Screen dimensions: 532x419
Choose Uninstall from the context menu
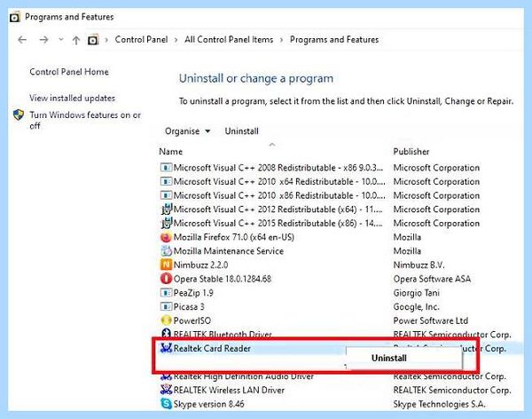pyautogui.click(x=389, y=358)
